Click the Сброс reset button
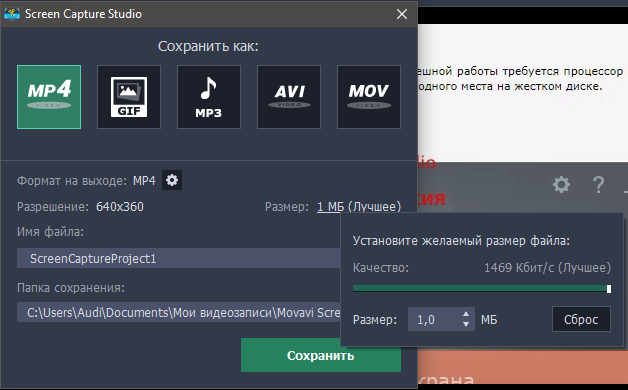Screen dimensions: 628x390 pos(581,319)
